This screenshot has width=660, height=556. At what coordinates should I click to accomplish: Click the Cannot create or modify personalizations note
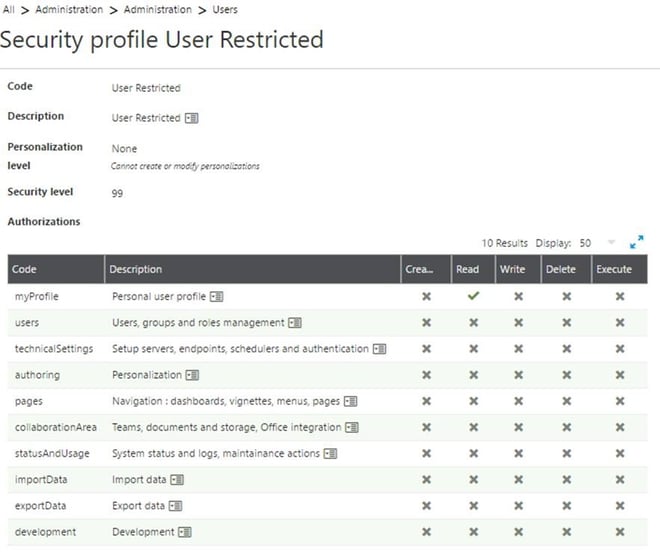pyautogui.click(x=185, y=166)
